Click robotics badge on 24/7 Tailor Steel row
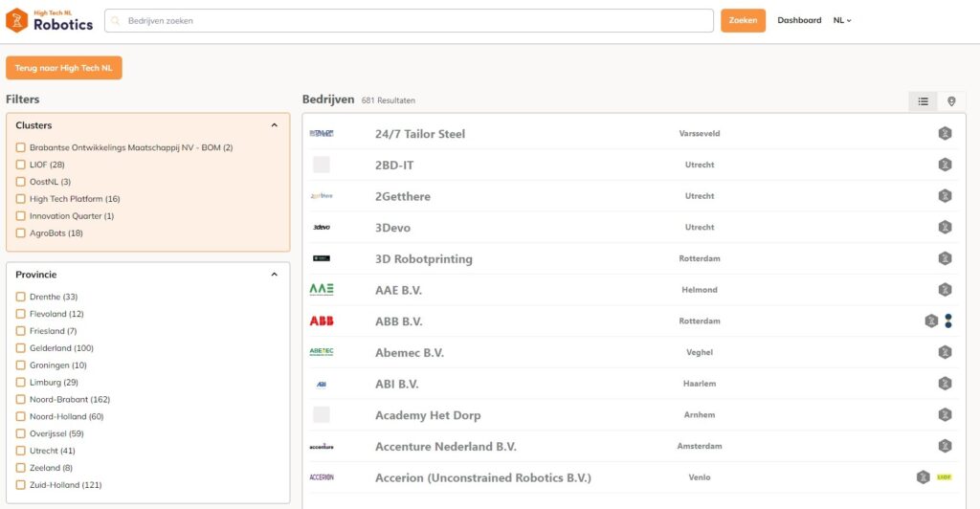Image resolution: width=980 pixels, height=509 pixels. tap(945, 133)
